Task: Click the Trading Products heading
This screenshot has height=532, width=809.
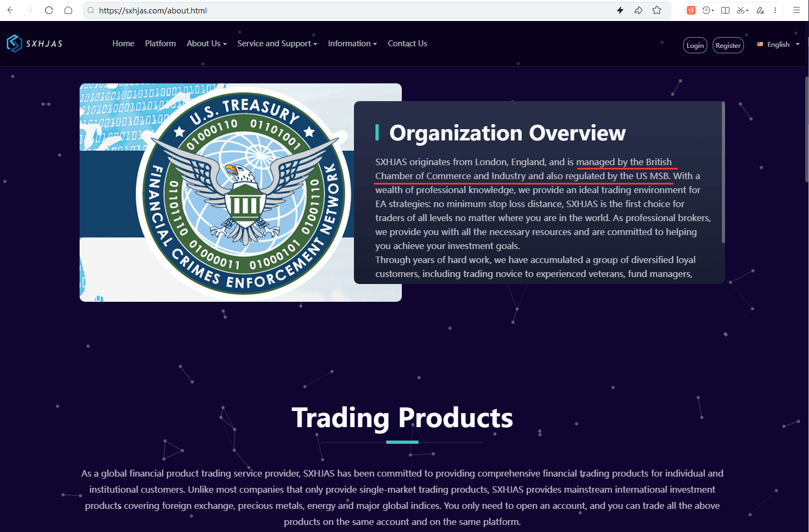Action: pos(402,417)
